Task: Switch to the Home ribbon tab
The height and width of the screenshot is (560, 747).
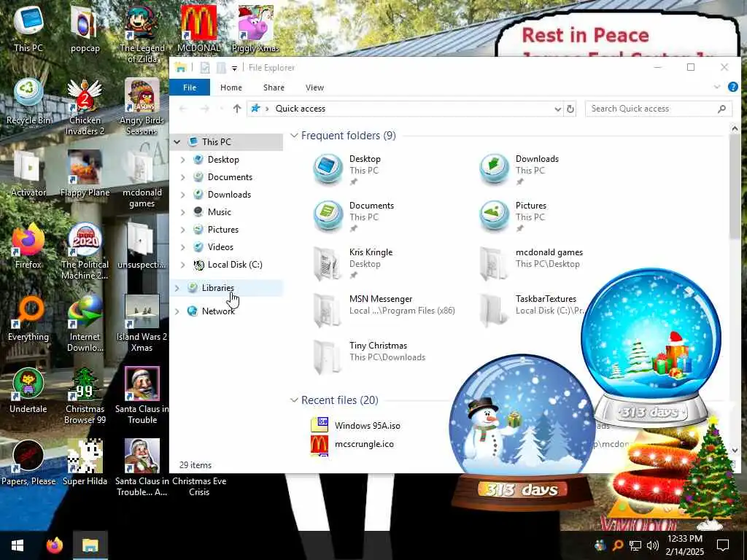Action: (x=231, y=87)
